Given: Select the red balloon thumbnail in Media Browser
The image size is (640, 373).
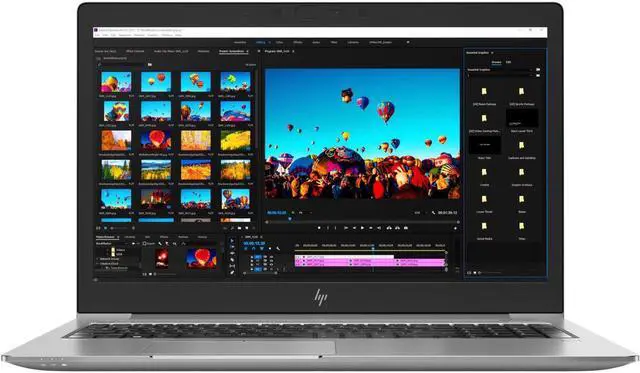Looking at the screenshot, I should (x=202, y=258).
